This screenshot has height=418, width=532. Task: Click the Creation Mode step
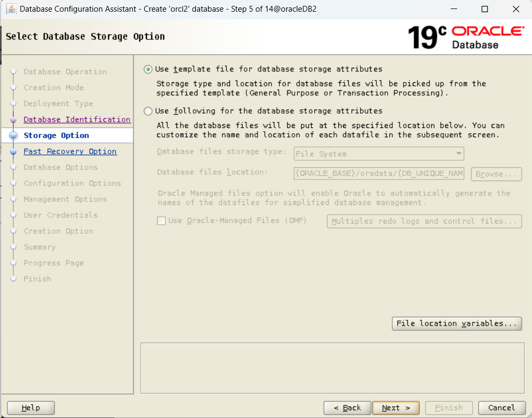tap(54, 88)
